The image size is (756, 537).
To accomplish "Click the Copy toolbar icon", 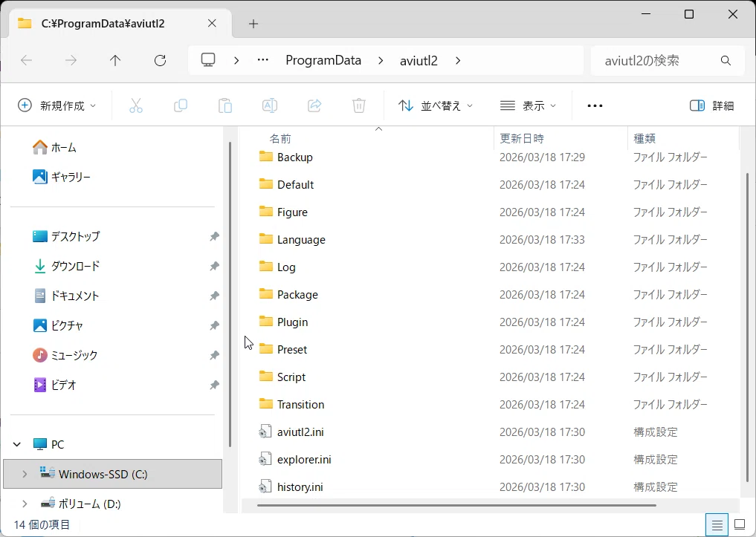I will tap(181, 105).
